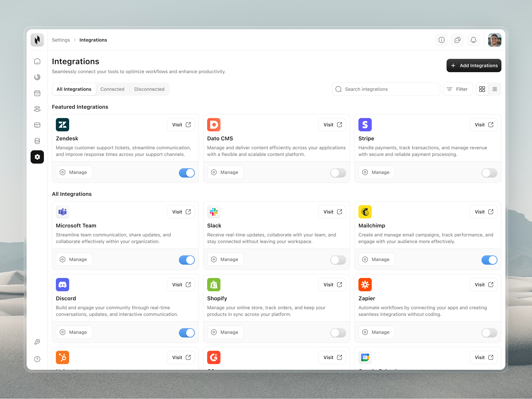This screenshot has height=399, width=532.
Task: Manage the Stripe integration
Action: pyautogui.click(x=377, y=172)
